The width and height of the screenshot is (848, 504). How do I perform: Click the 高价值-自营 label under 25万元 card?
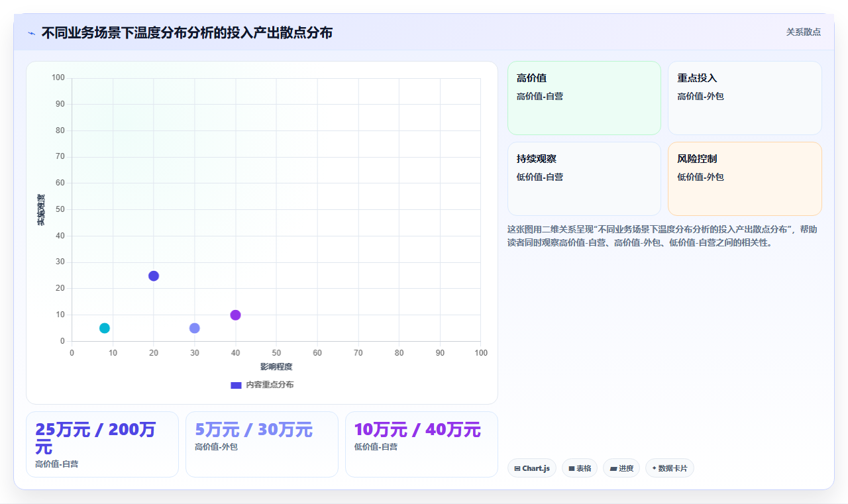pyautogui.click(x=57, y=464)
